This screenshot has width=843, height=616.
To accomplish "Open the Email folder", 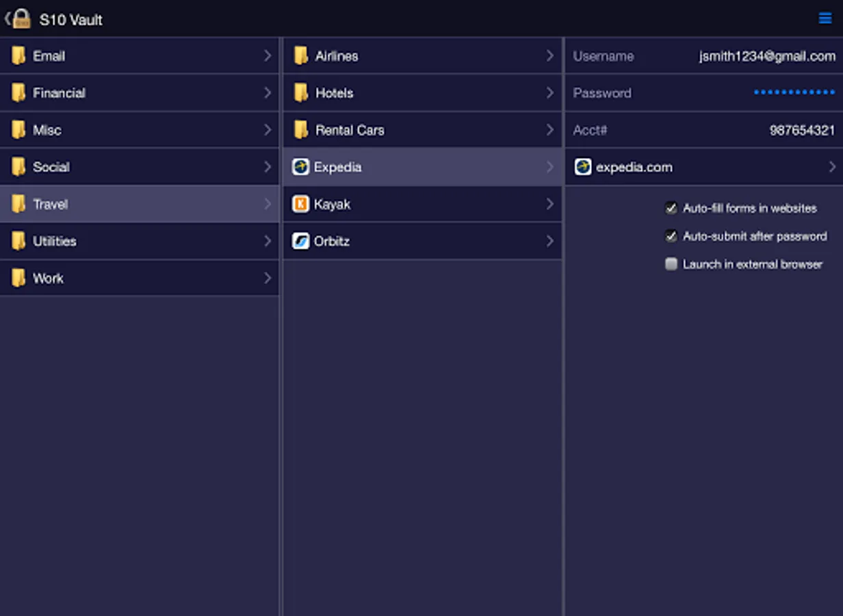I will (x=139, y=55).
